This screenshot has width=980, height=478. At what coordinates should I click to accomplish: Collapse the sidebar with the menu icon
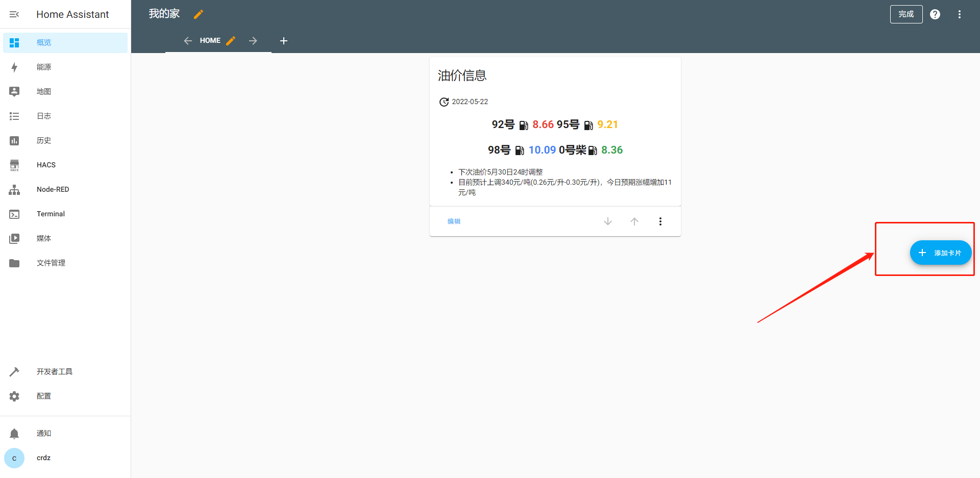(14, 14)
